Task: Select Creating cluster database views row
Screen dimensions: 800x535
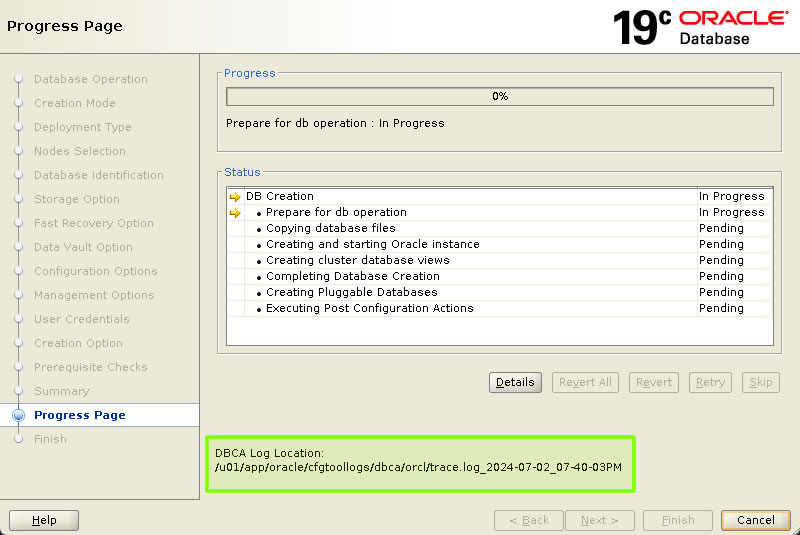Action: pyautogui.click(x=500, y=260)
